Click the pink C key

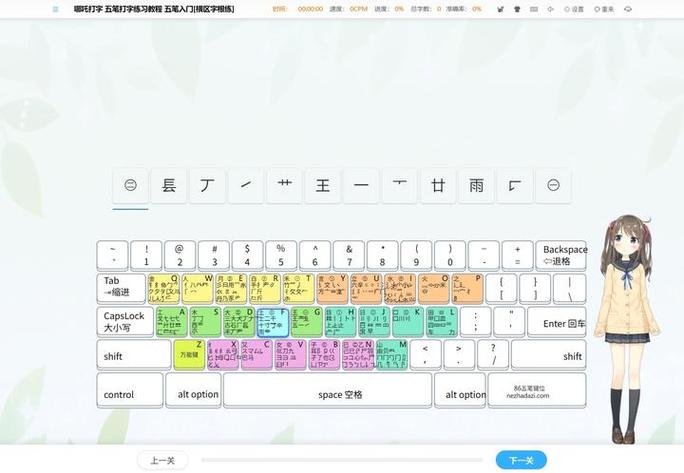coord(256,355)
